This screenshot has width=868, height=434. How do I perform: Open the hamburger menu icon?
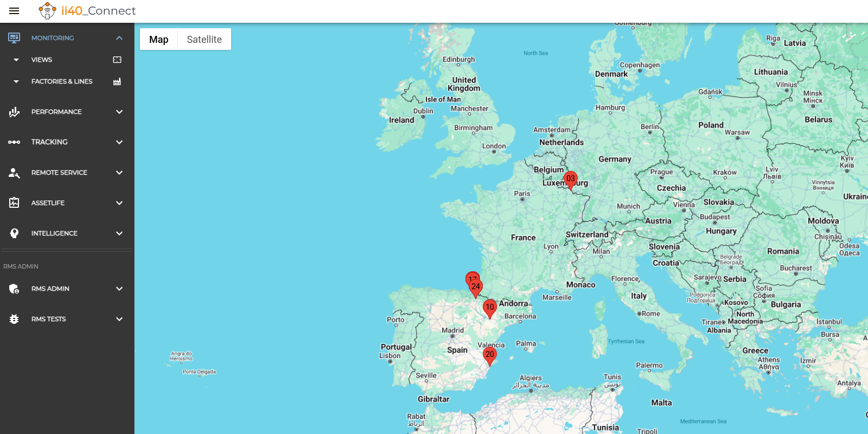14,11
